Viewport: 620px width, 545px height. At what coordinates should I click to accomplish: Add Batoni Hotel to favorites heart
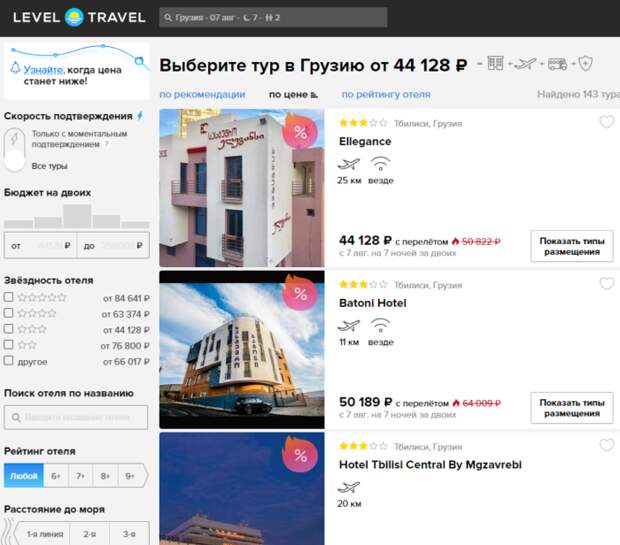coord(607,284)
